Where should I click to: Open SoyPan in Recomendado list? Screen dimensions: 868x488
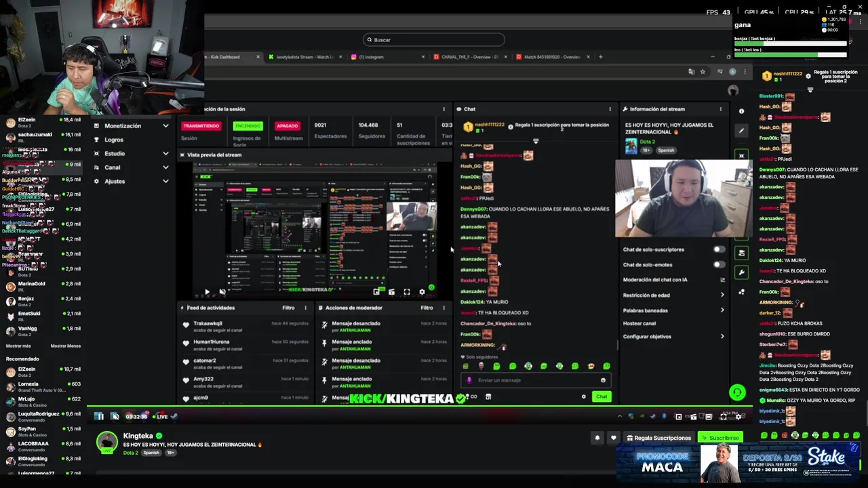(x=43, y=432)
